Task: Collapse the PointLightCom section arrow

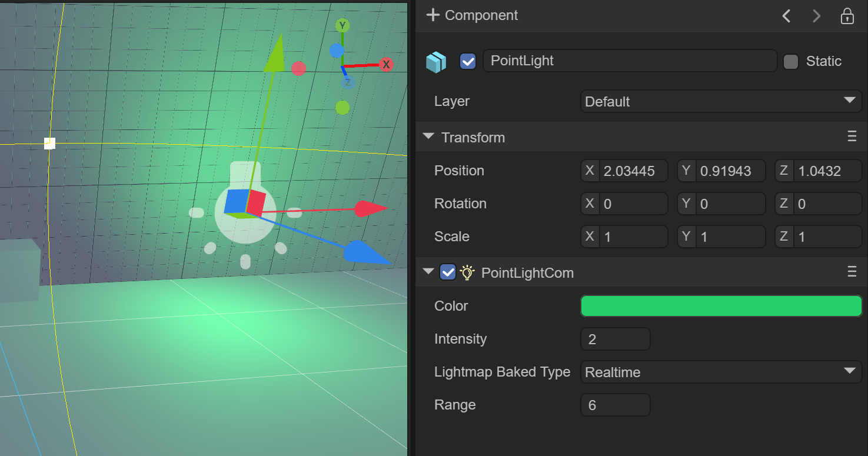Action: (x=428, y=272)
